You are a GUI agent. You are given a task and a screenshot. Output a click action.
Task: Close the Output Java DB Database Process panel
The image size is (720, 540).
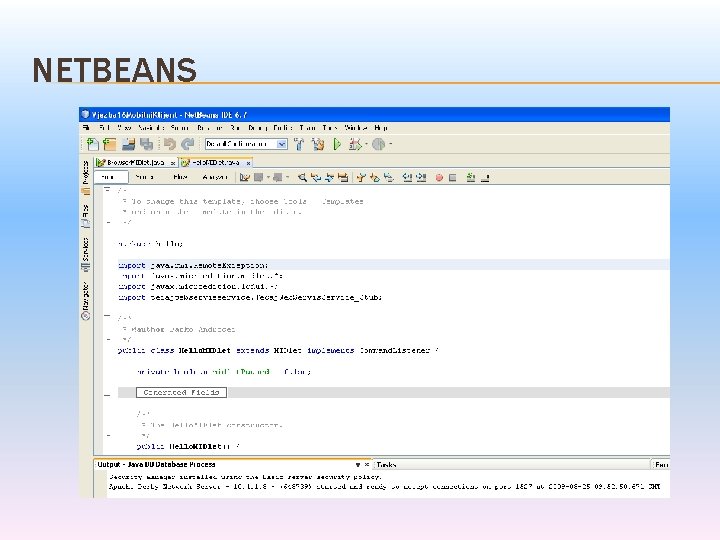[x=366, y=465]
